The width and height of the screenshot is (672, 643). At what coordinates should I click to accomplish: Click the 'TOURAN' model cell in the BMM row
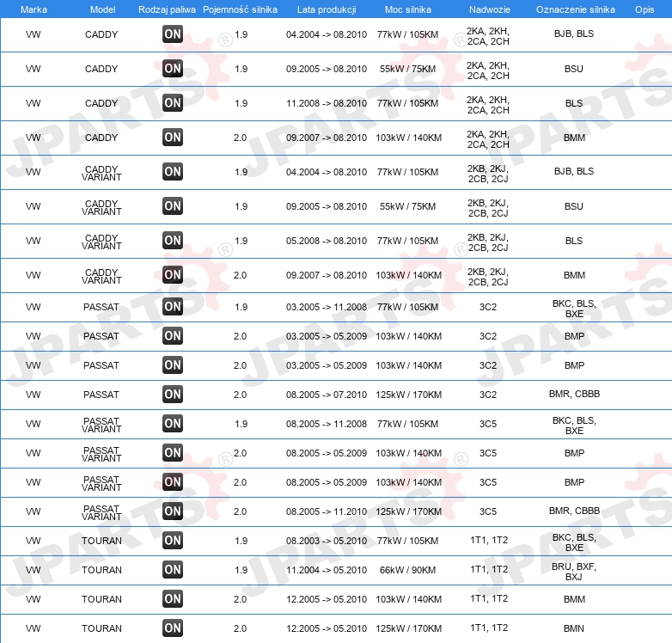point(101,599)
